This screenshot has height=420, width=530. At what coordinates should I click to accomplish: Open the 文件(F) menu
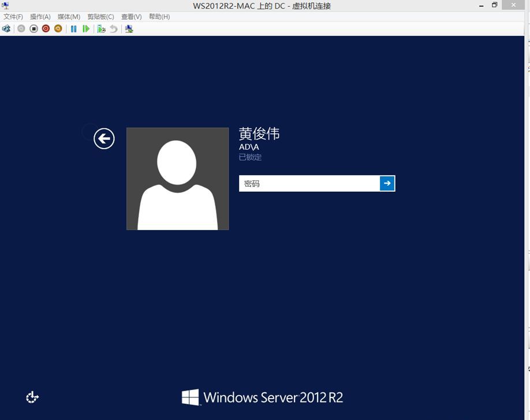click(13, 17)
